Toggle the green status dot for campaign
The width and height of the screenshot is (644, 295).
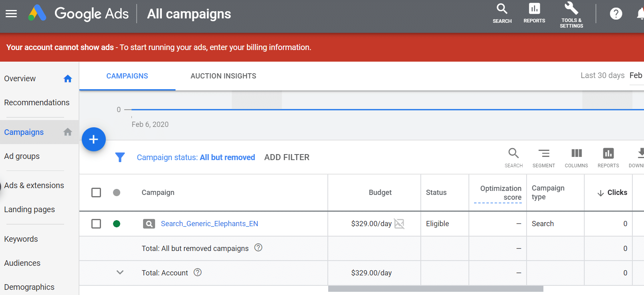[x=117, y=224]
